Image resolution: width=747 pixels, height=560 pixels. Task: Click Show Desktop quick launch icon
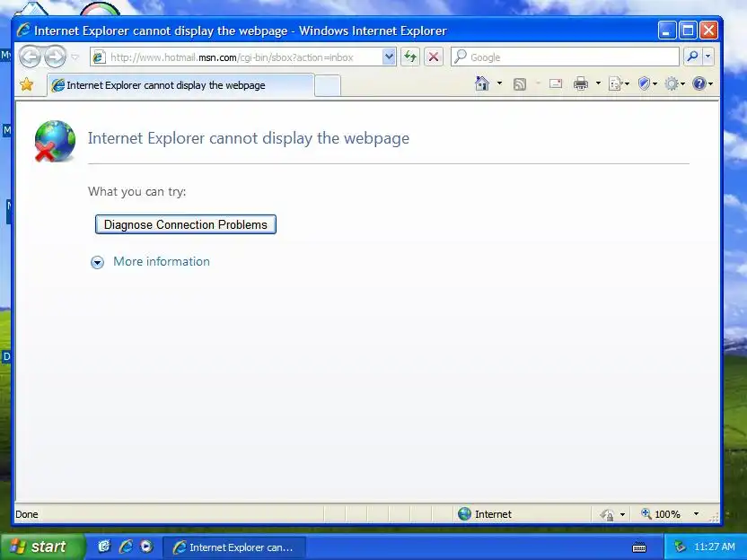point(104,547)
